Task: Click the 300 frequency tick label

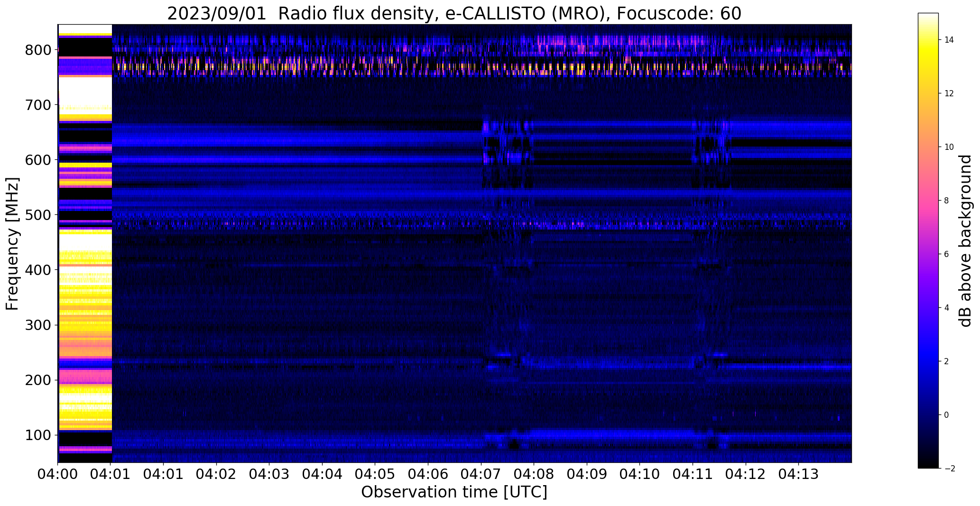Action: point(38,325)
